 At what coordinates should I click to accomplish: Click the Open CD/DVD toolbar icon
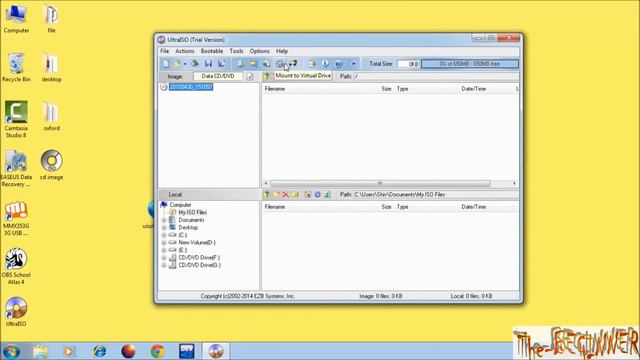(x=195, y=64)
